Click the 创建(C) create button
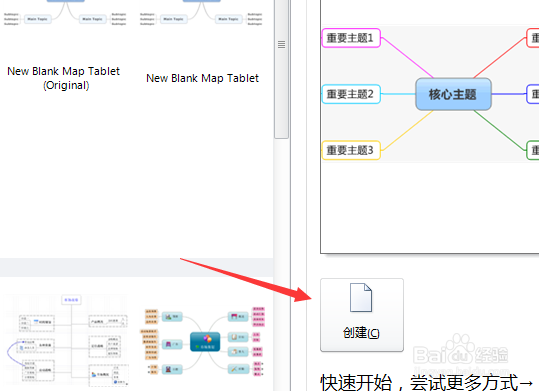 click(362, 315)
